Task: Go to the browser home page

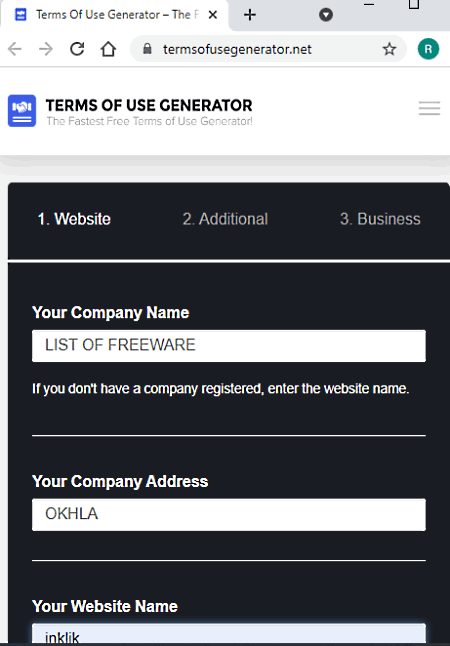Action: [108, 49]
